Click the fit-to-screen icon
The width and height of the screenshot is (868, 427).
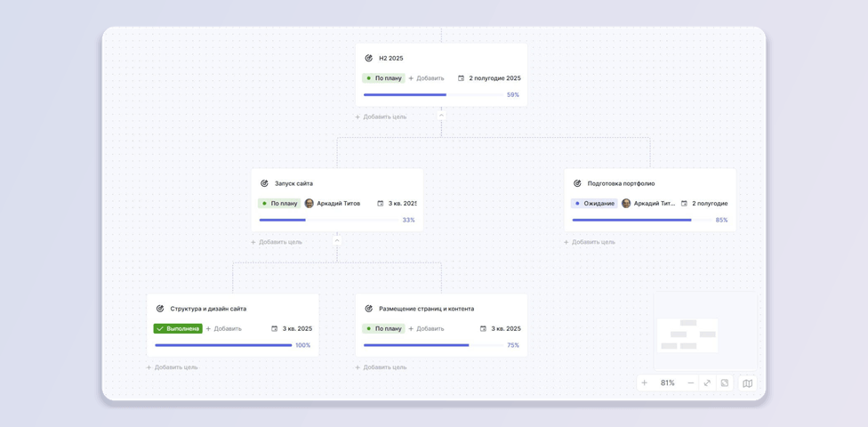coord(724,383)
